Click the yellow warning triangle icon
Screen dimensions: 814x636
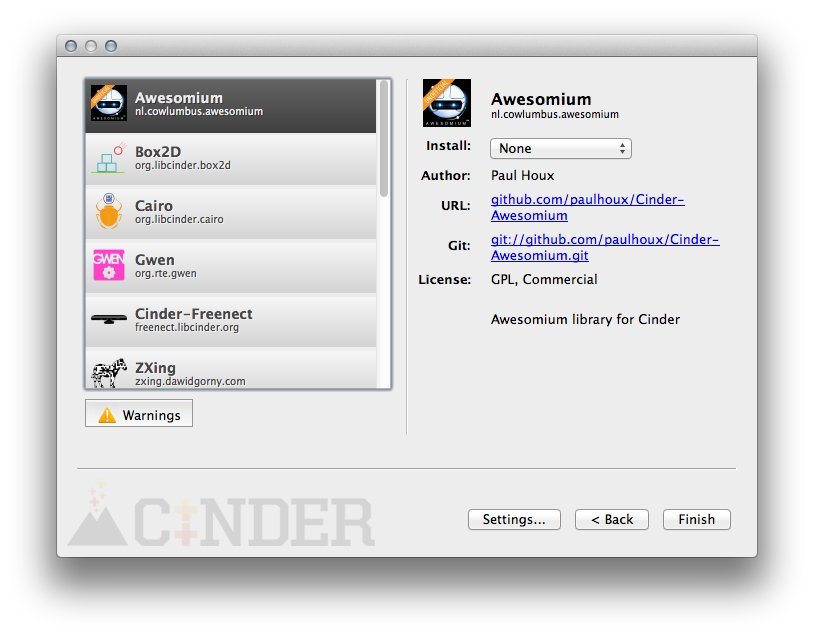(107, 415)
